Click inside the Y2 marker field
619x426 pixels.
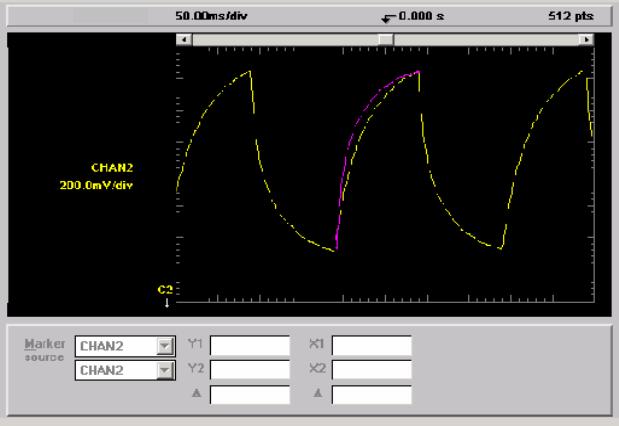(x=249, y=370)
